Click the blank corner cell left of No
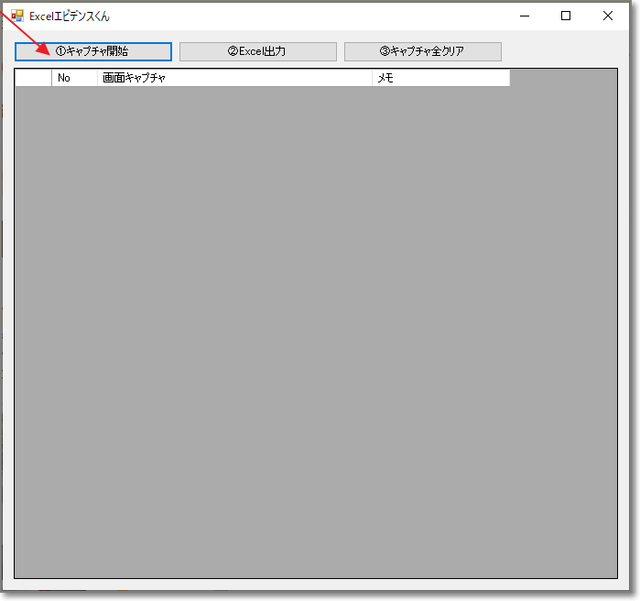Image resolution: width=640 pixels, height=601 pixels. tap(33, 78)
